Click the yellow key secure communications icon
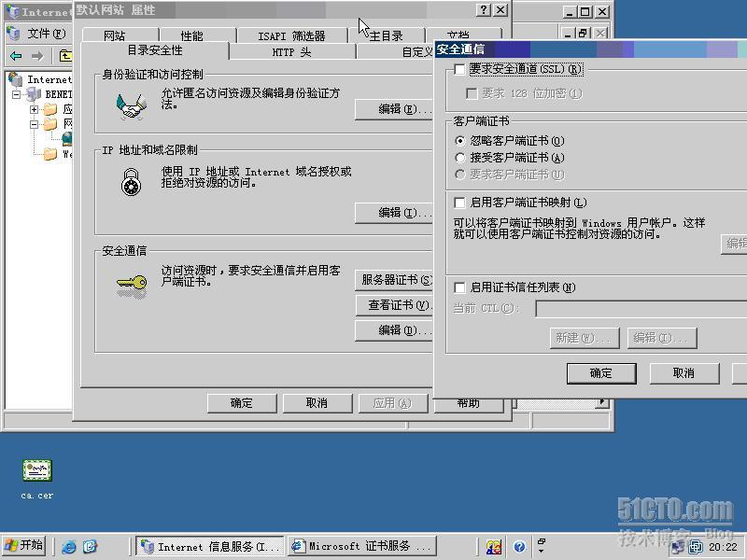 [132, 285]
